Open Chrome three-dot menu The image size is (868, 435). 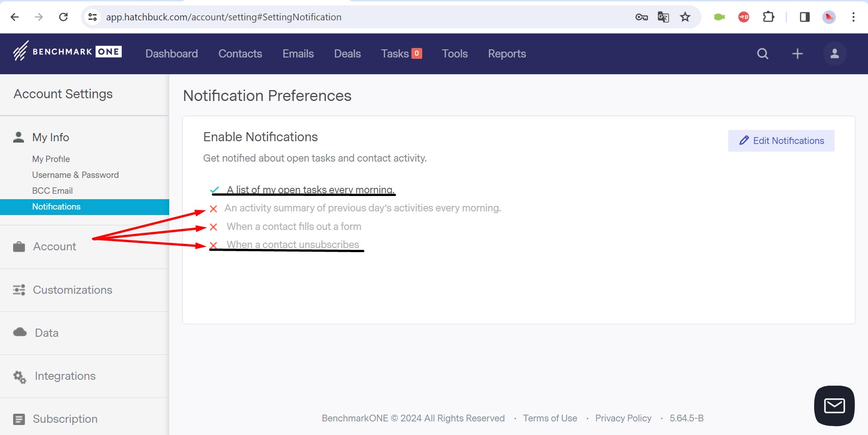click(x=853, y=17)
